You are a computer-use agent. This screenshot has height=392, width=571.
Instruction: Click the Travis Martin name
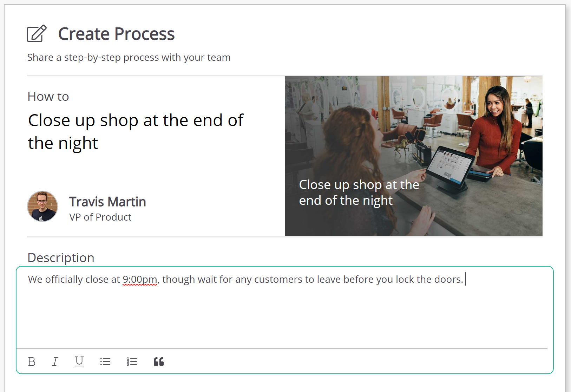[107, 202]
